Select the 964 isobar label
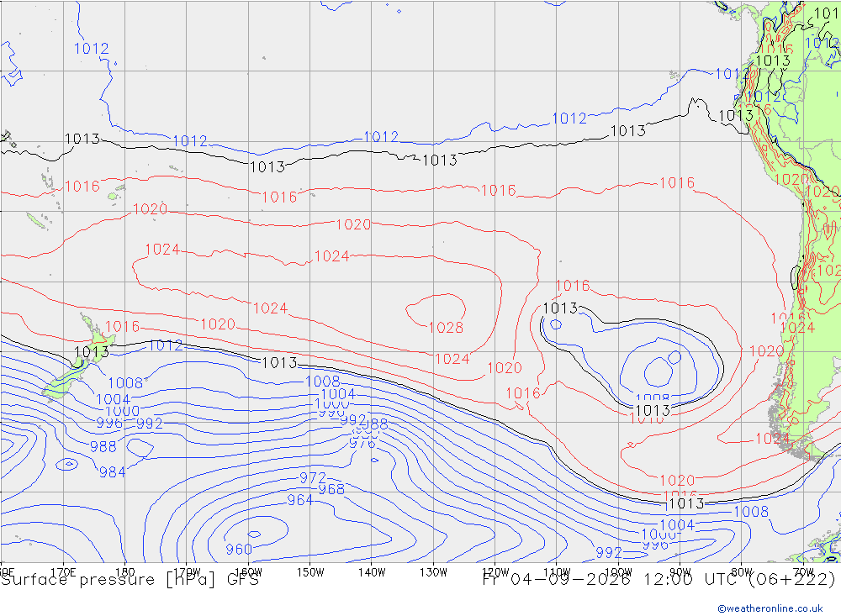The height and width of the screenshot is (616, 841). coord(300,500)
